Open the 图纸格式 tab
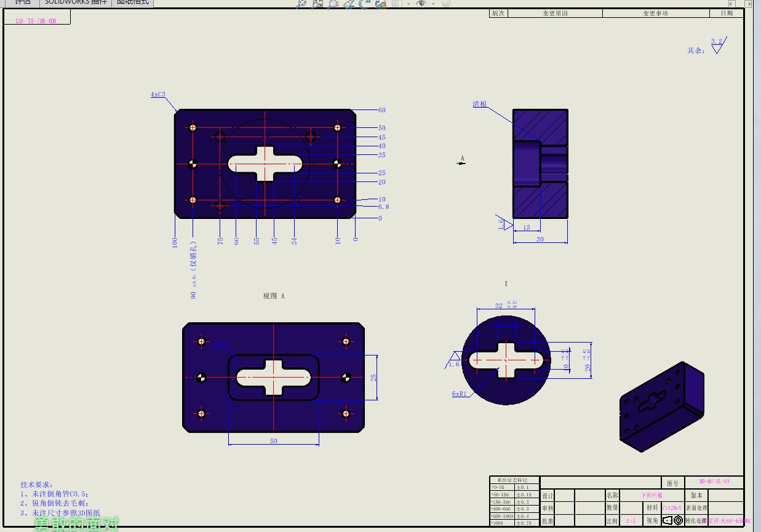 point(133,2)
